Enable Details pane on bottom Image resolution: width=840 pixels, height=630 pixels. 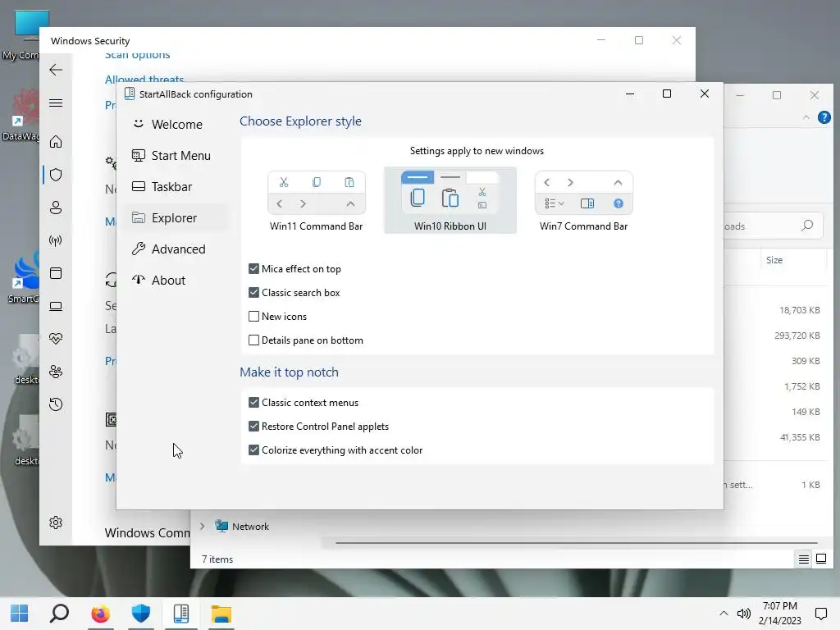pos(254,340)
